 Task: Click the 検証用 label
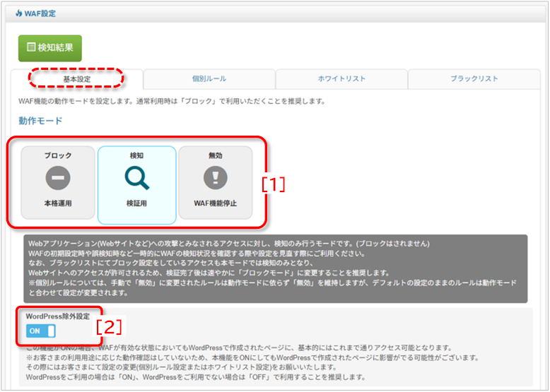pyautogui.click(x=137, y=203)
